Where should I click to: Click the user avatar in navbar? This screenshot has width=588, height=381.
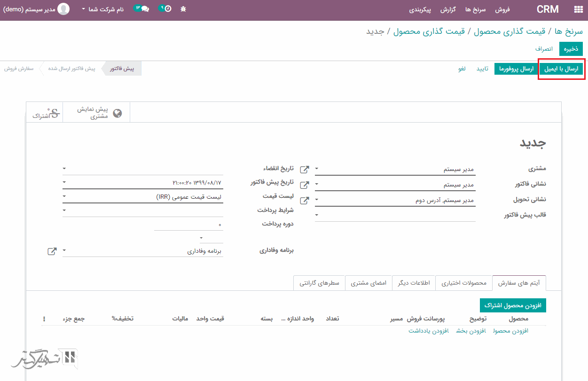coord(63,9)
